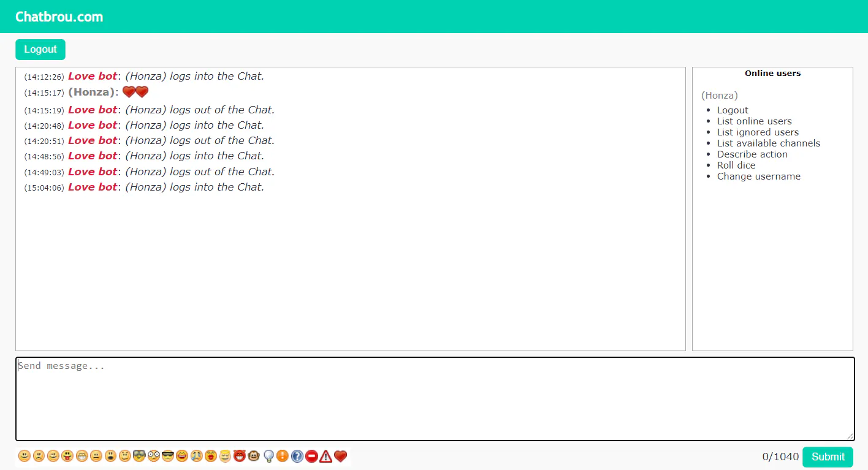Screen dimensions: 868x470
Task: Insert the emoticon with goggles on forehead
Action: tap(139, 456)
